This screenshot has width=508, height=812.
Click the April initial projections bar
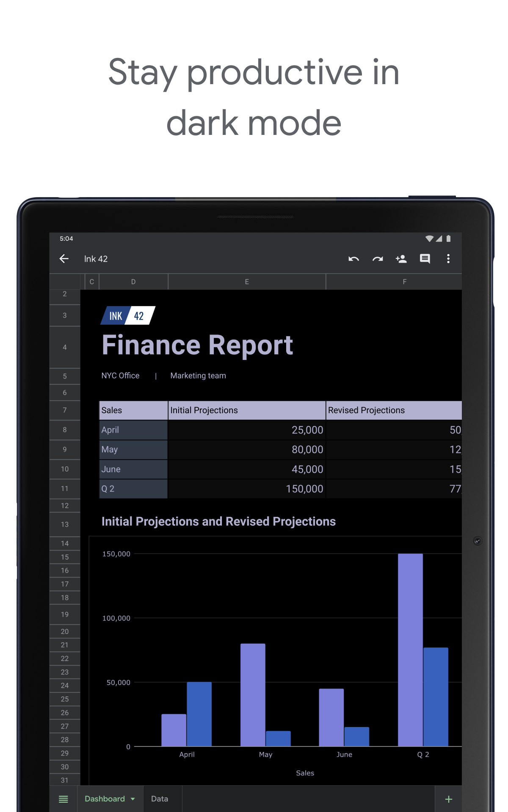(x=174, y=730)
